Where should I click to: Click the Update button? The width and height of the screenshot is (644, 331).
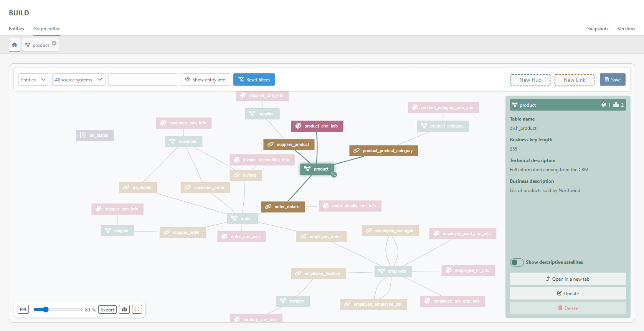[x=568, y=293]
